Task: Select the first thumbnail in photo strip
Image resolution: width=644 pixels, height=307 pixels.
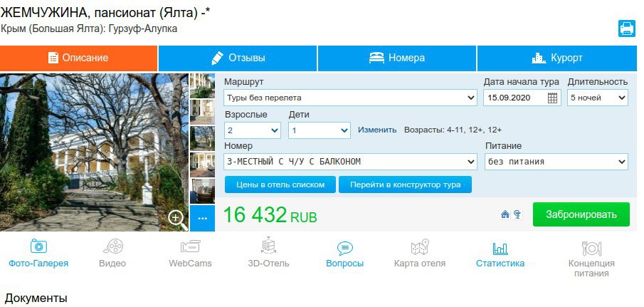Action: point(202,85)
